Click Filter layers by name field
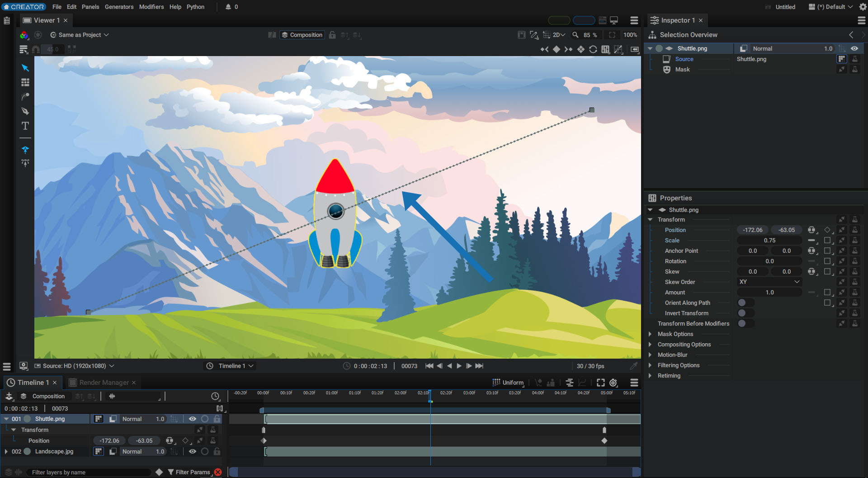Screen dimensions: 868x478 pyautogui.click(x=88, y=472)
